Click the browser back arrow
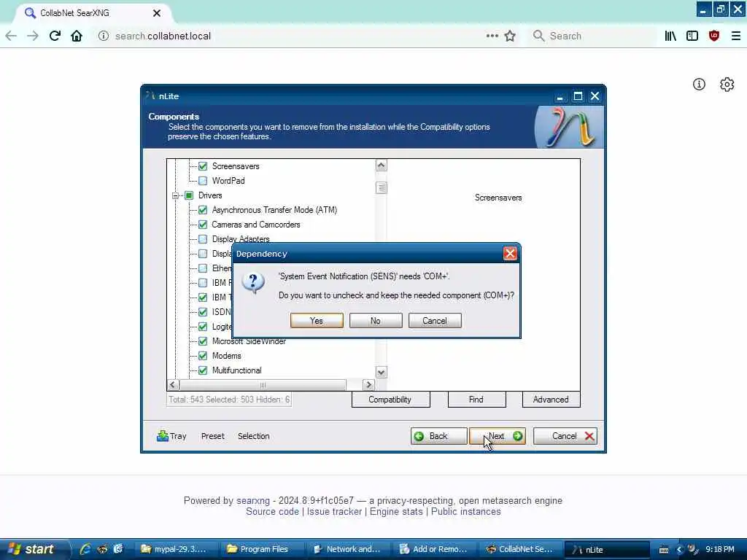The height and width of the screenshot is (560, 747). 11,36
